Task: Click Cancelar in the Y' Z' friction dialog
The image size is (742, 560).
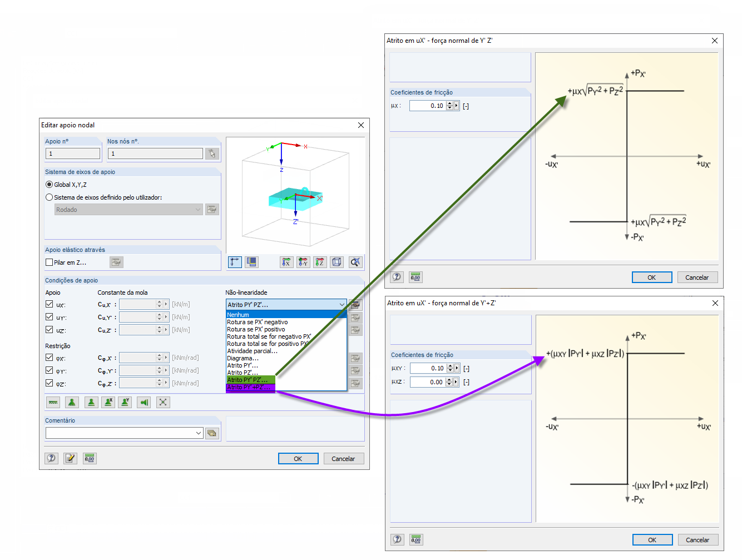Action: [697, 277]
